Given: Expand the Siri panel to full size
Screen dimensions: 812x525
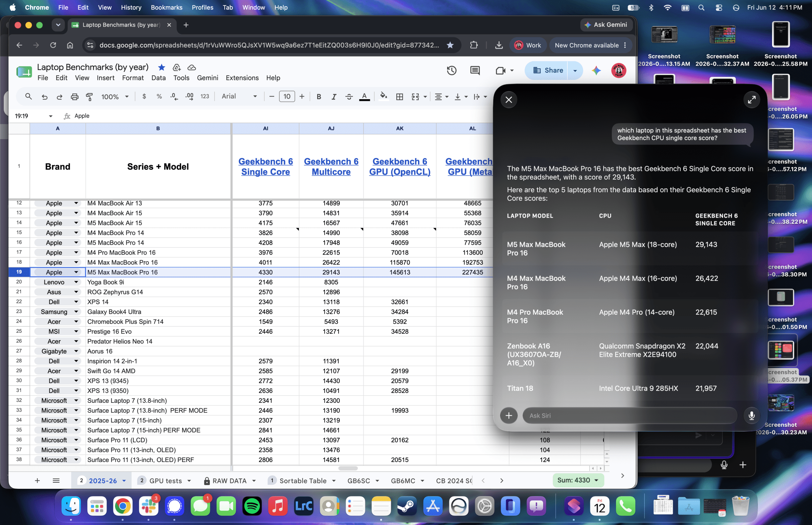Looking at the screenshot, I should click(x=751, y=100).
